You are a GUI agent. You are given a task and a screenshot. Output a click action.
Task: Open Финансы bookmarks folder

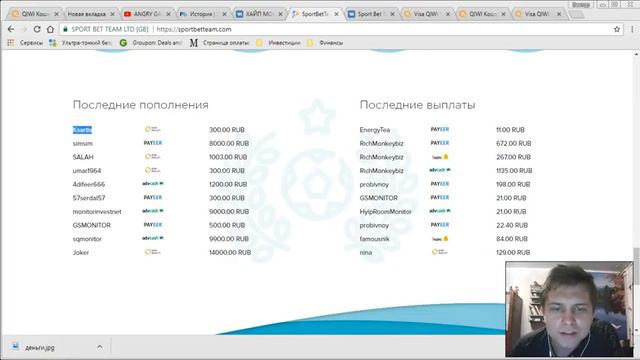point(325,42)
